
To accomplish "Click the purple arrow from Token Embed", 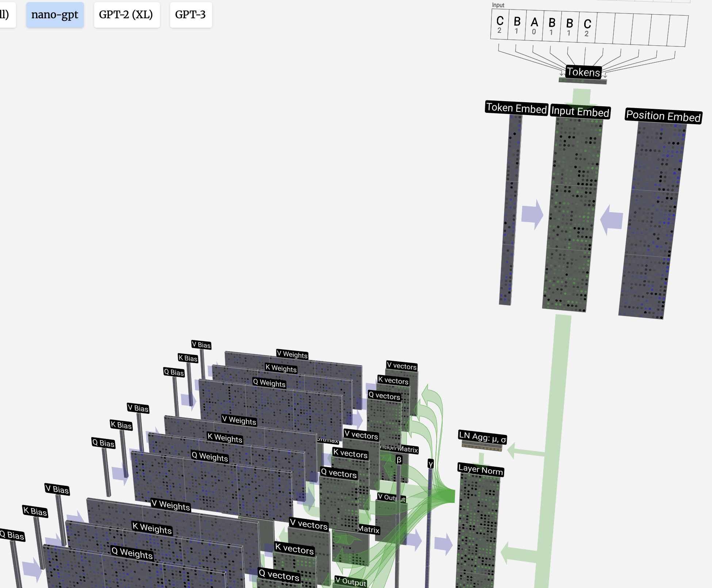I will click(532, 214).
